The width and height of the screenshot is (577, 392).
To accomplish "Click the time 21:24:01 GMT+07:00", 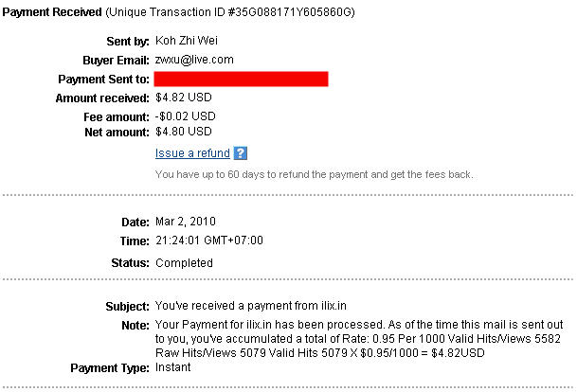I will pos(209,241).
